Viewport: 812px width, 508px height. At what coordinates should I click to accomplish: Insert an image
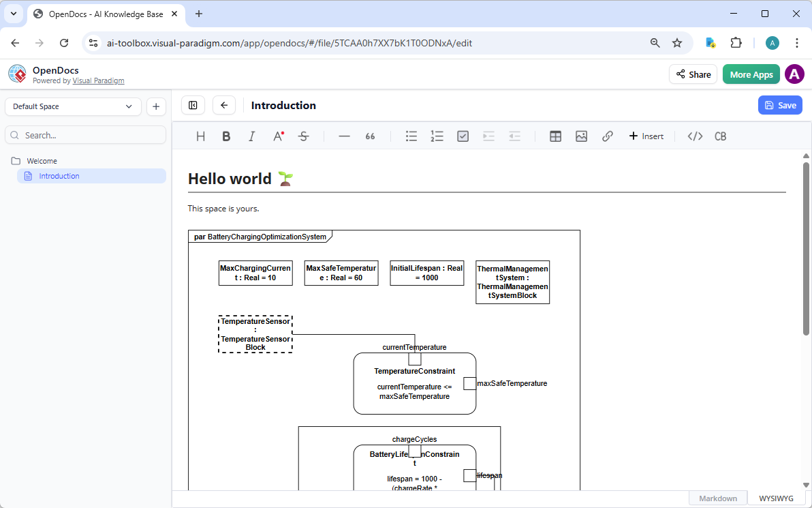click(581, 136)
